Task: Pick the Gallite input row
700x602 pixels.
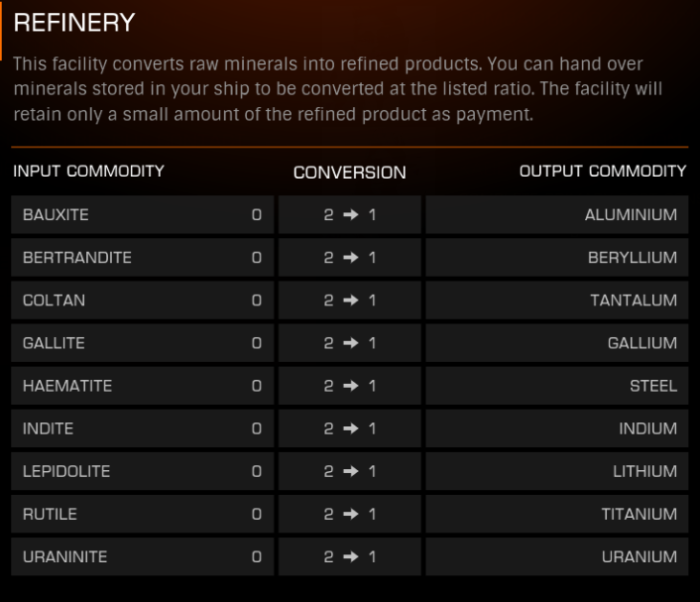Action: [x=143, y=343]
